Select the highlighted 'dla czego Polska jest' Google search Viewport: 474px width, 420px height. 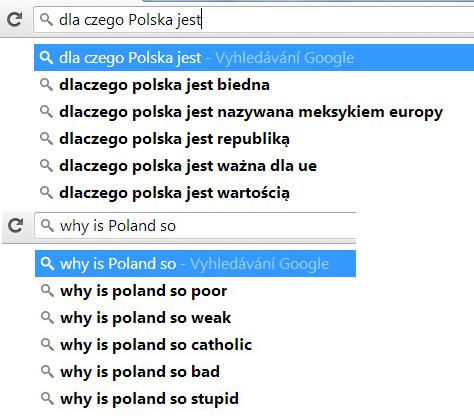[x=254, y=57]
